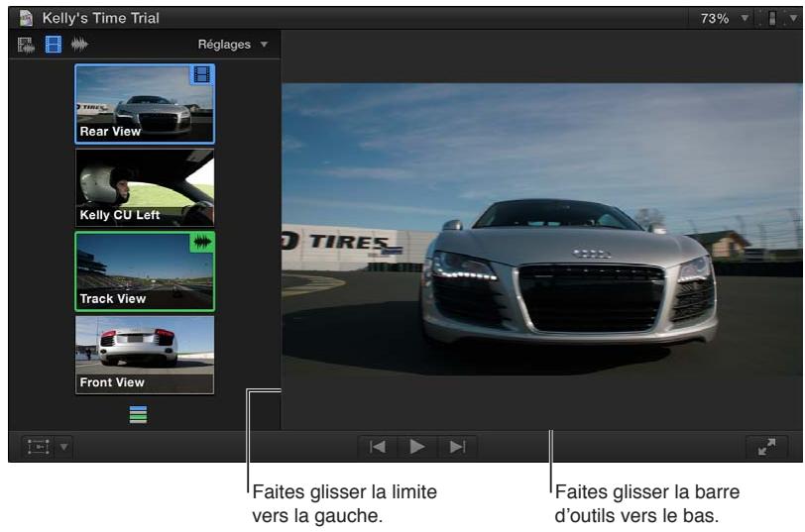Expand the transform tool dropdown arrow
The image size is (805, 532).
click(63, 447)
